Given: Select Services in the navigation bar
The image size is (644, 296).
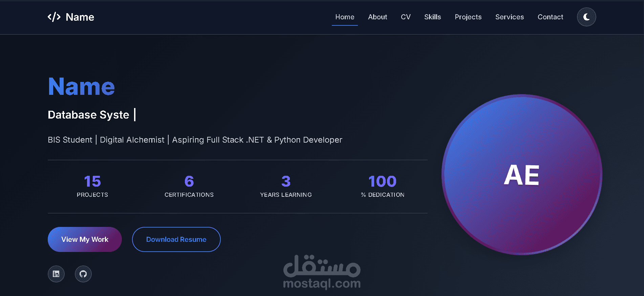Looking at the screenshot, I should 510,17.
